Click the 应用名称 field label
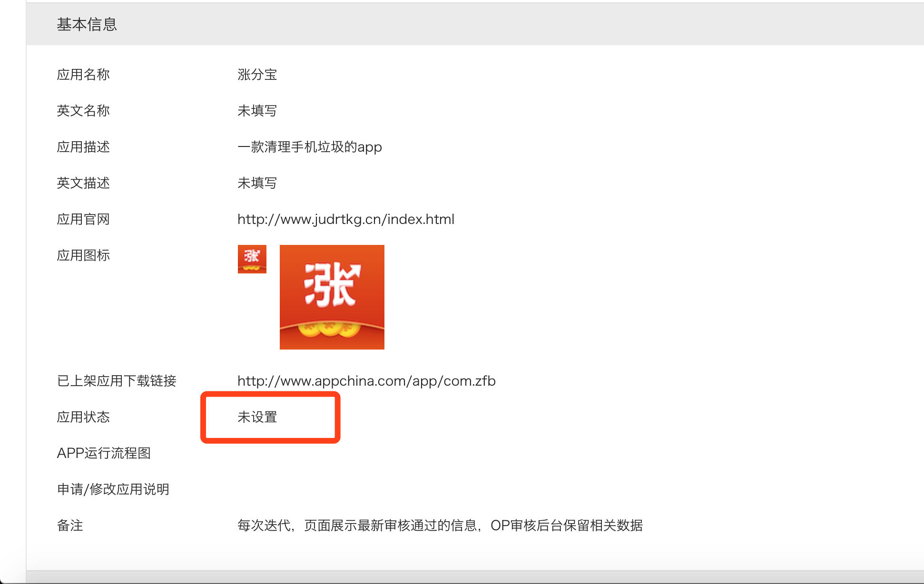 pos(83,75)
